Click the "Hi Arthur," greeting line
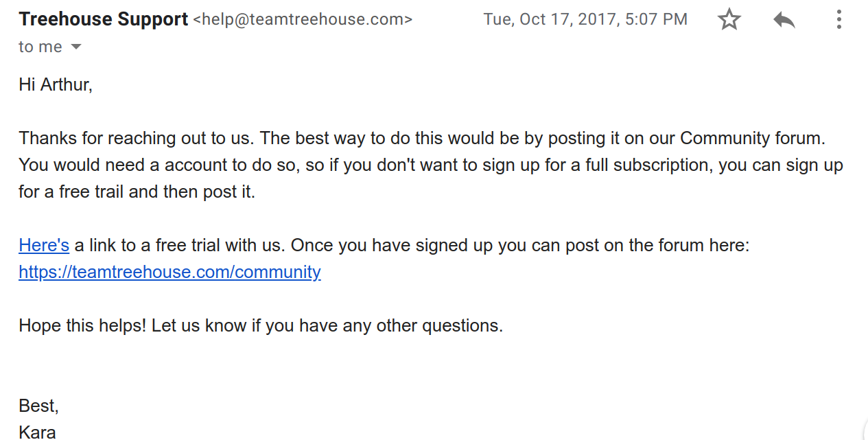Viewport: 868px width, 440px height. (56, 84)
